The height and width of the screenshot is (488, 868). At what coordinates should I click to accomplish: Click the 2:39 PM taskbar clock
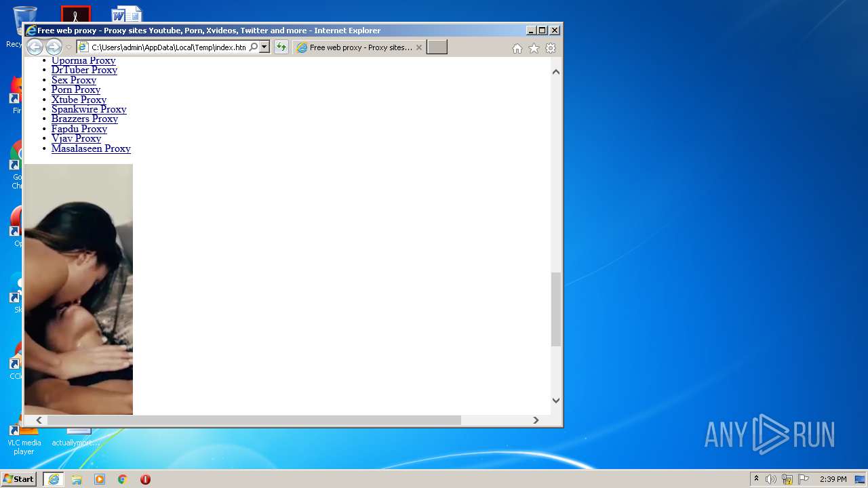(x=833, y=479)
